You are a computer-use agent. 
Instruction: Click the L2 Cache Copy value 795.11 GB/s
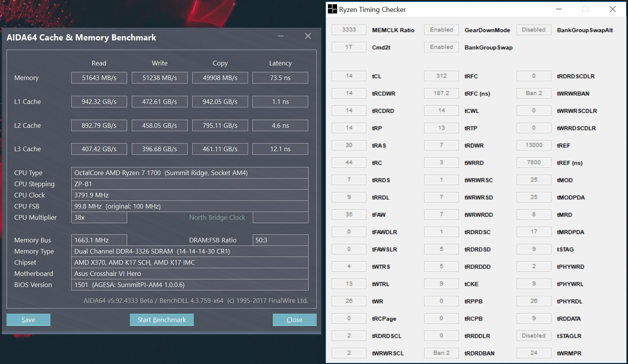pyautogui.click(x=220, y=125)
